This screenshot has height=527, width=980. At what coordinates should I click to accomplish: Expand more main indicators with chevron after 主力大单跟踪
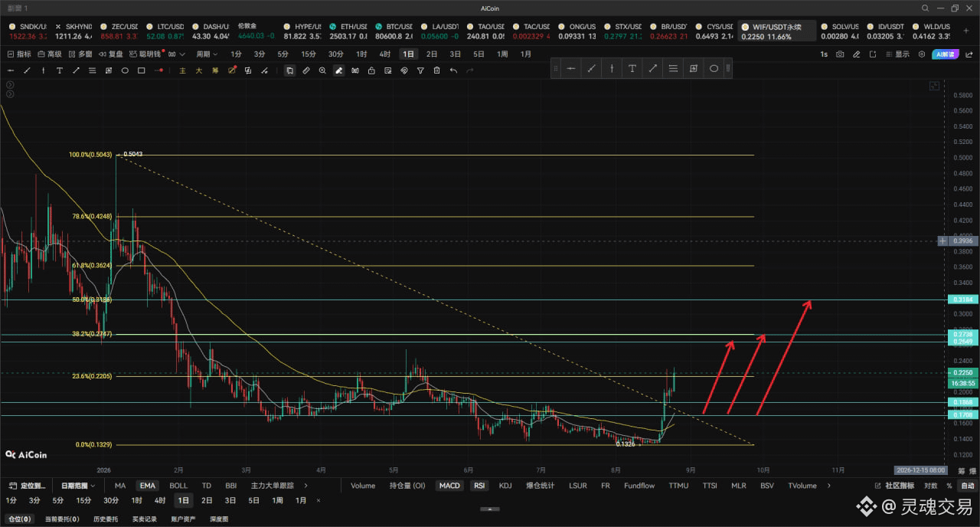[x=305, y=486]
